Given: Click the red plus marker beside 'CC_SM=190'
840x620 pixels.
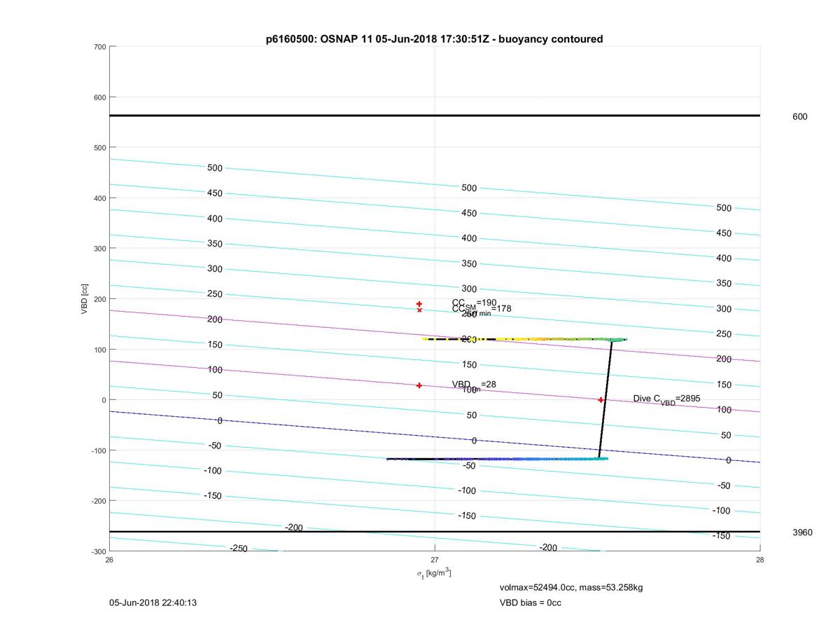Looking at the screenshot, I should coord(419,304).
